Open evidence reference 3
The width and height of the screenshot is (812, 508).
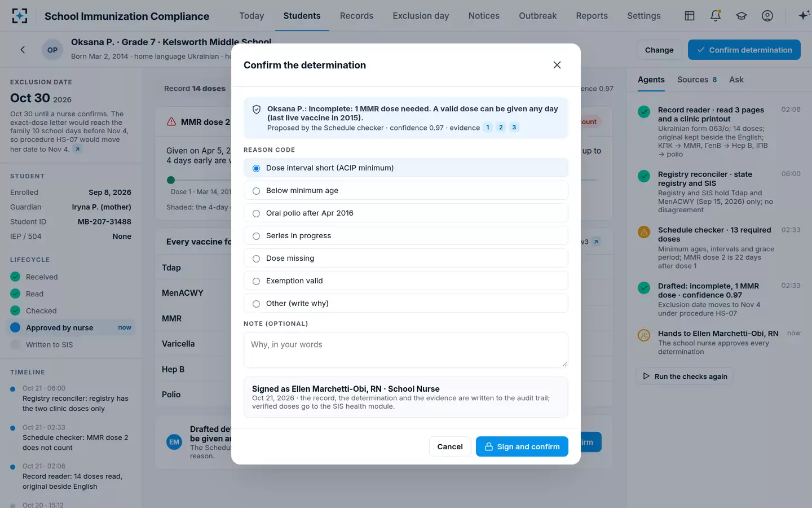tap(514, 128)
